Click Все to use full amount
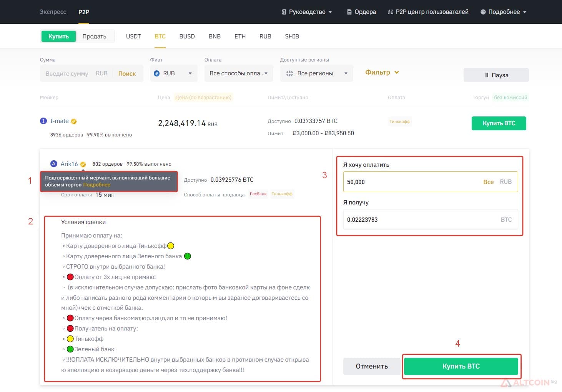This screenshot has height=392, width=562. 489,182
